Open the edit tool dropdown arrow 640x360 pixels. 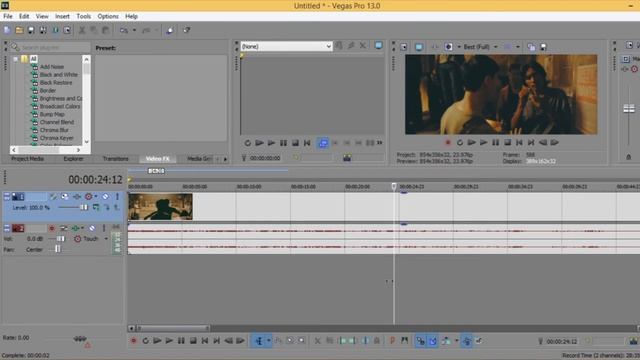269,341
